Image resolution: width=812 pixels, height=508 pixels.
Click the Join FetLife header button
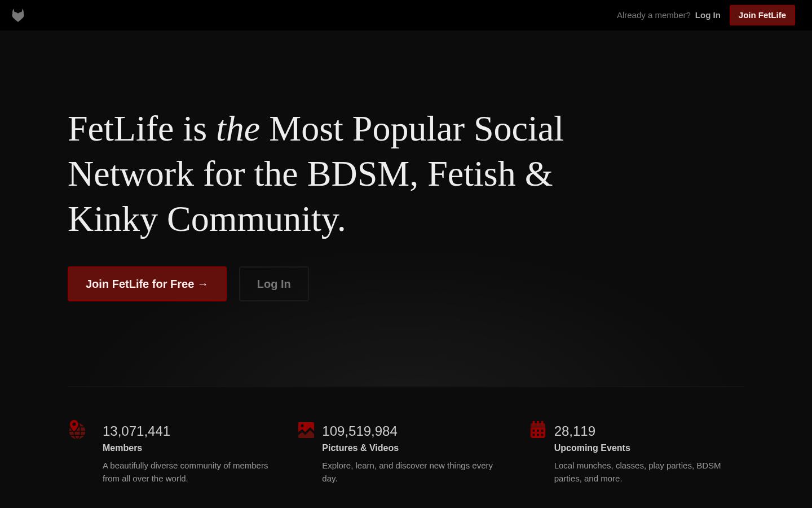coord(762,15)
